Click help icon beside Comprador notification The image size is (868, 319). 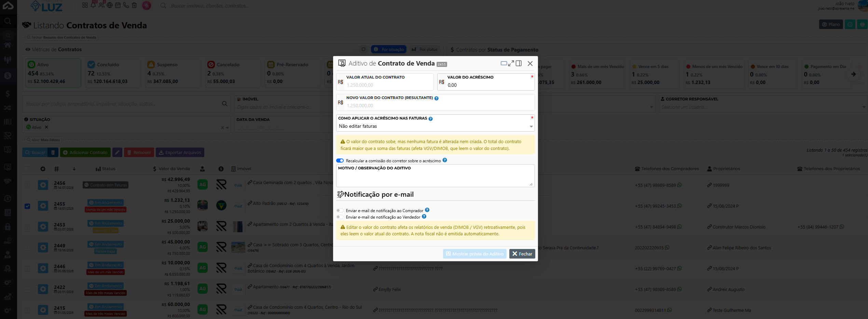(x=427, y=210)
